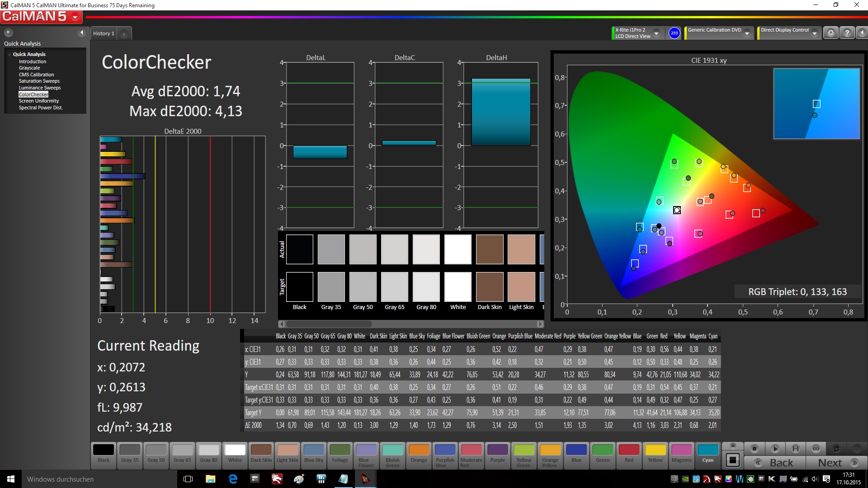Click the infinity continuous read icon
868x488 pixels.
tap(816, 449)
